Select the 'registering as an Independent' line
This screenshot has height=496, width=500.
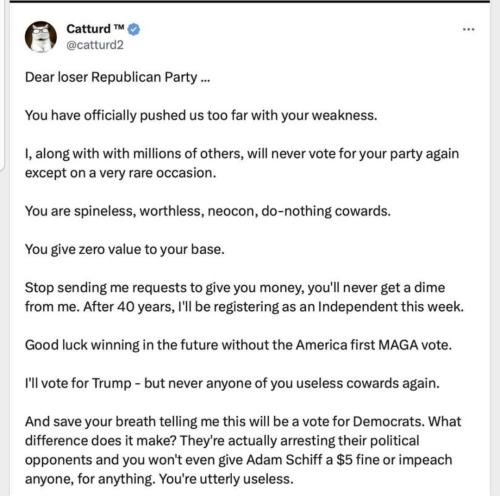pos(244,307)
